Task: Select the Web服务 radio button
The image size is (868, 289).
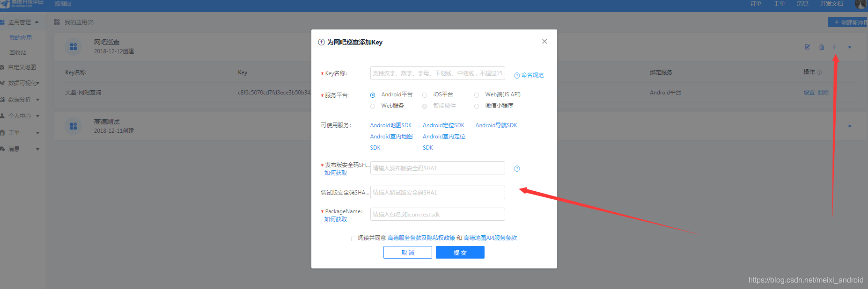Action: click(x=373, y=106)
